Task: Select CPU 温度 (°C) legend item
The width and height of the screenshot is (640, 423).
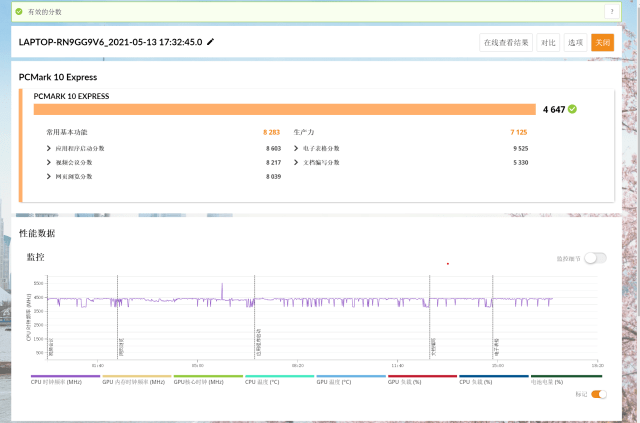Action: point(280,380)
